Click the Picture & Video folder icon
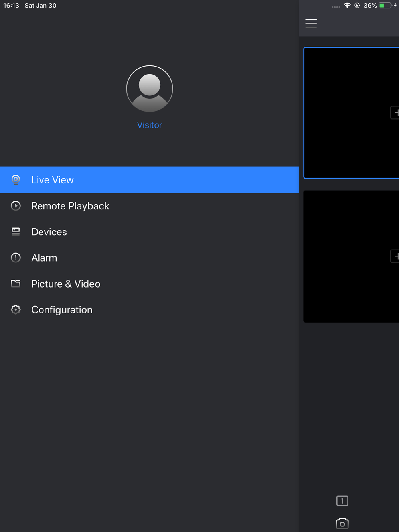Viewport: 399px width, 532px height. click(16, 283)
